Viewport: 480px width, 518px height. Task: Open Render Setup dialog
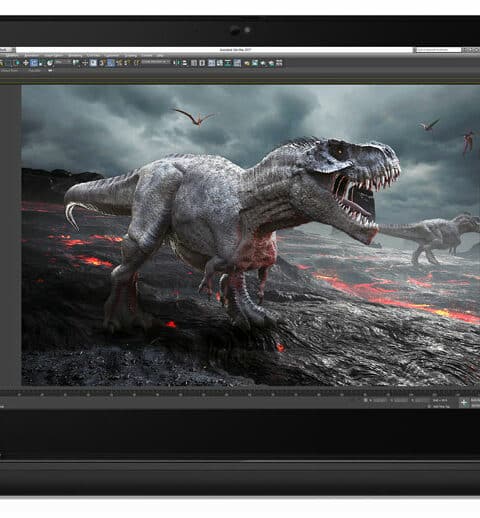tap(247, 63)
